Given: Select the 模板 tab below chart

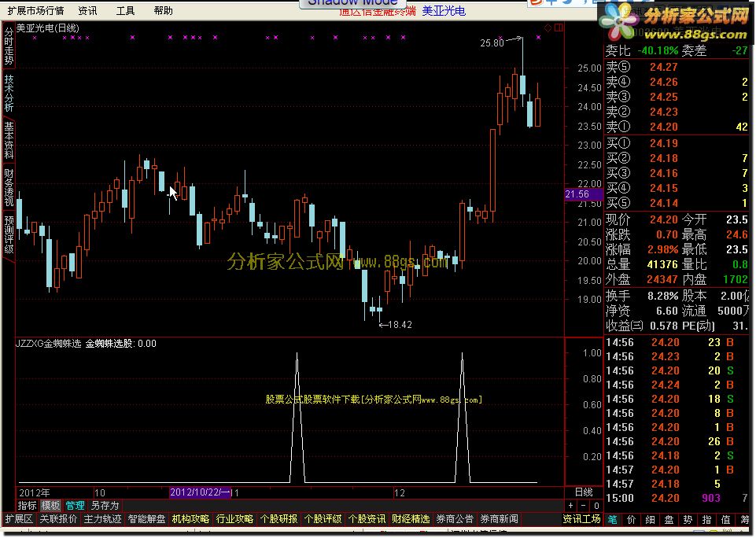Looking at the screenshot, I should click(50, 506).
